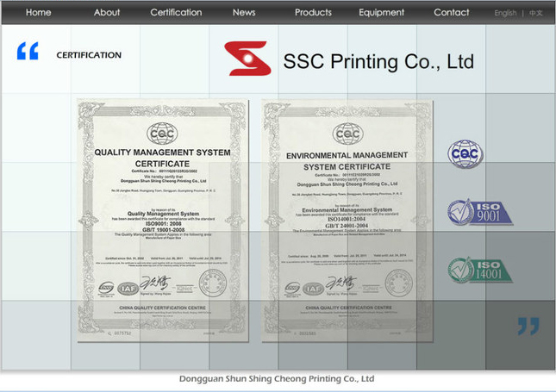The height and width of the screenshot is (392, 556).
Task: Open the News section
Action: (x=244, y=12)
